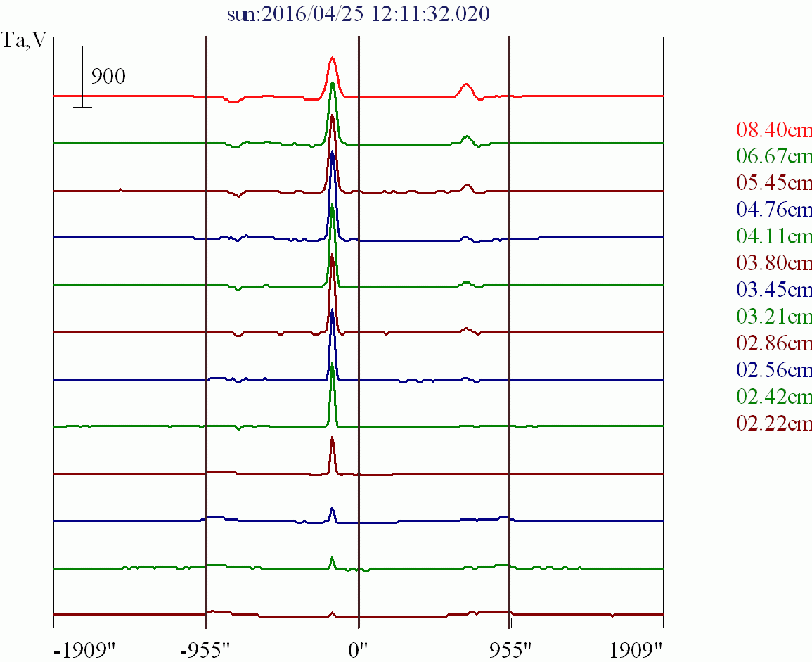Image resolution: width=812 pixels, height=662 pixels.
Task: Click the 0" axis tick label
Action: 358,650
